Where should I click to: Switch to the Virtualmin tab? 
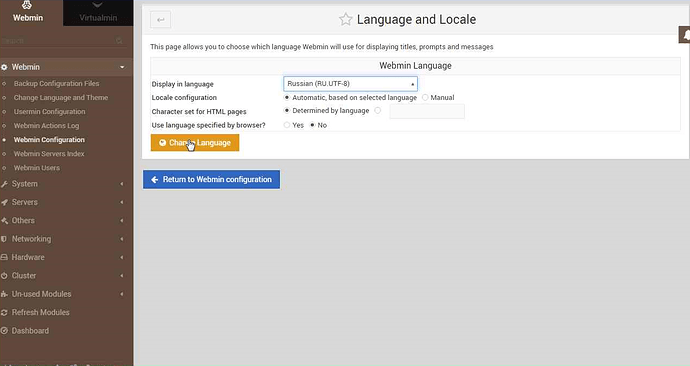click(x=98, y=13)
